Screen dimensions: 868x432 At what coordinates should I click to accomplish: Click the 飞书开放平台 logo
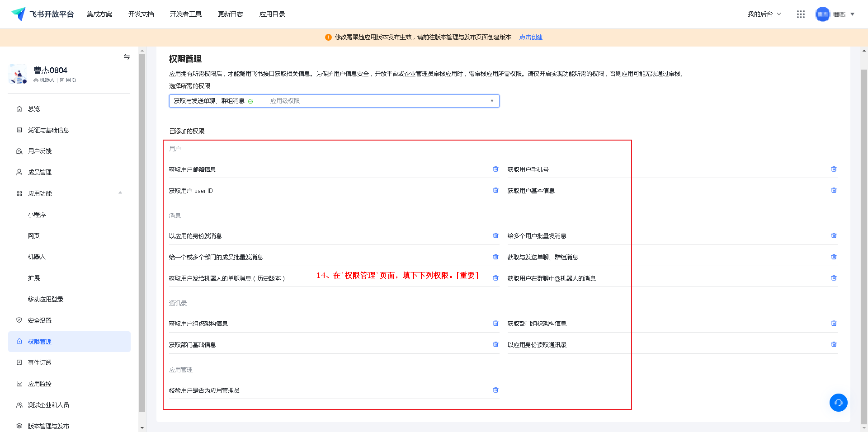tap(42, 14)
